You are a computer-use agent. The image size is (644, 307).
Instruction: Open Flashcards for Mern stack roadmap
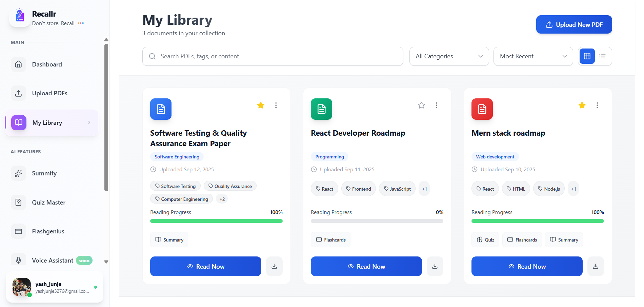point(522,239)
